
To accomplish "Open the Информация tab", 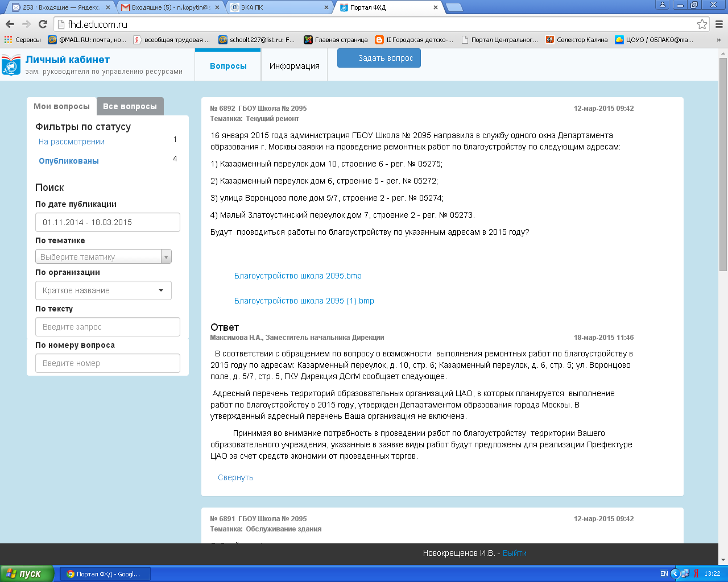I will click(294, 66).
